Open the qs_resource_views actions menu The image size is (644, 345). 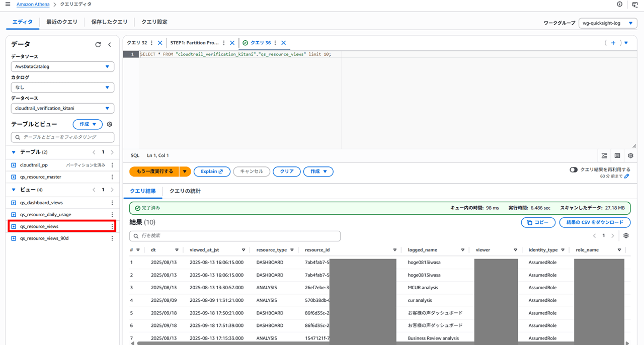point(112,226)
